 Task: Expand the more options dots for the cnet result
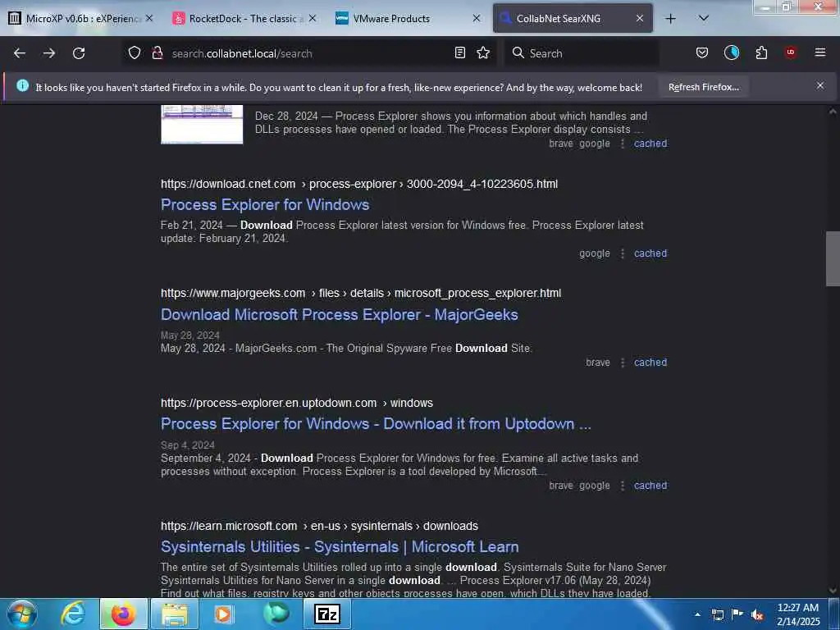pyautogui.click(x=622, y=253)
